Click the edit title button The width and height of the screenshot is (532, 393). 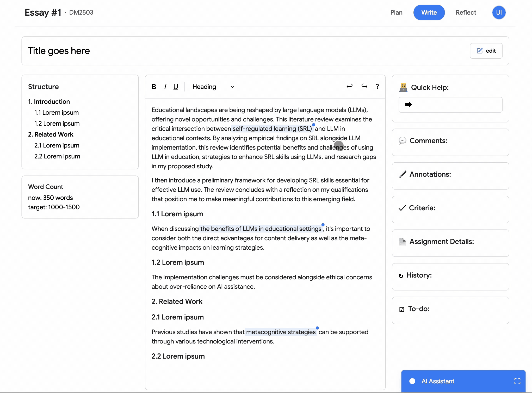[x=486, y=51]
